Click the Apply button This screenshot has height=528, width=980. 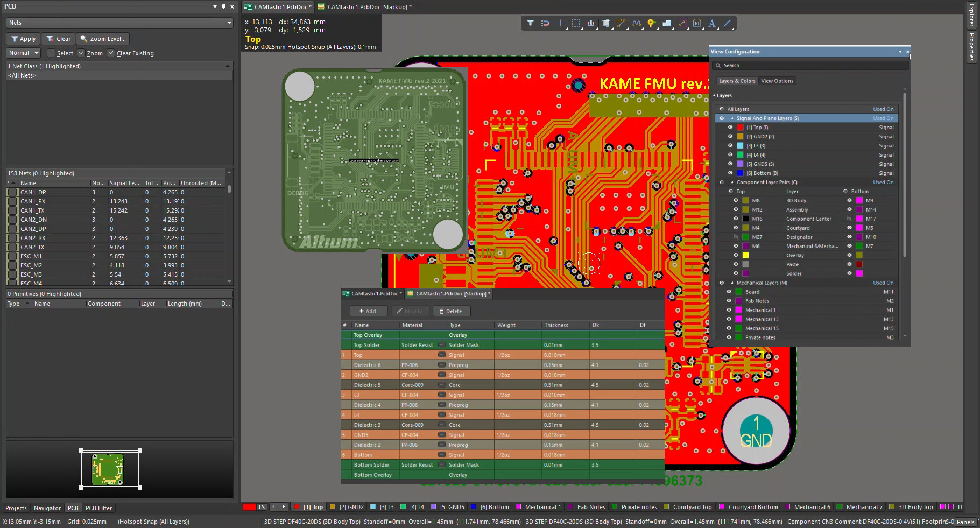coord(23,39)
